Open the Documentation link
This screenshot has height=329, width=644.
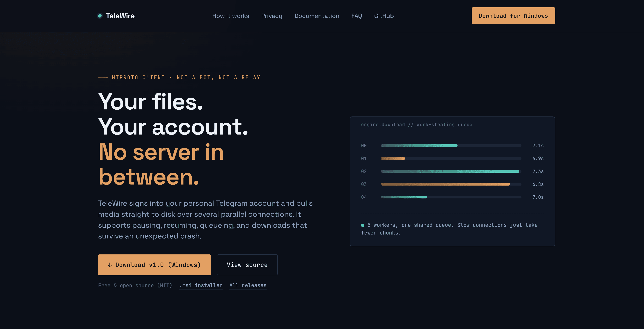pos(317,16)
